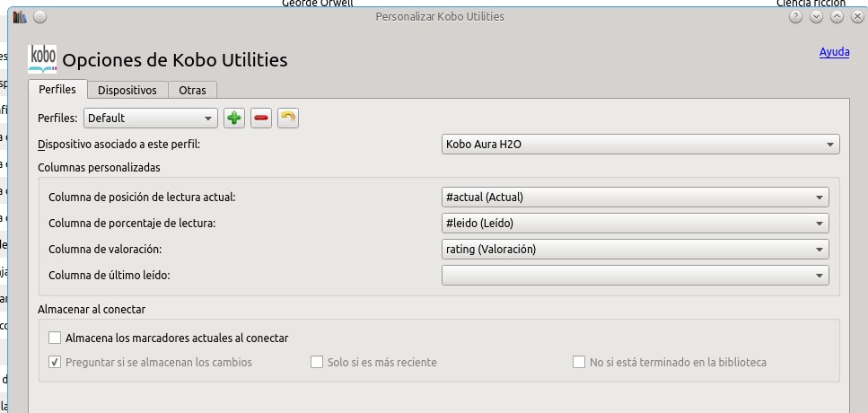Toggle 'Preguntar si se almacenan los cambios' checkbox
Viewport: 868px width, 413px height.
(56, 362)
